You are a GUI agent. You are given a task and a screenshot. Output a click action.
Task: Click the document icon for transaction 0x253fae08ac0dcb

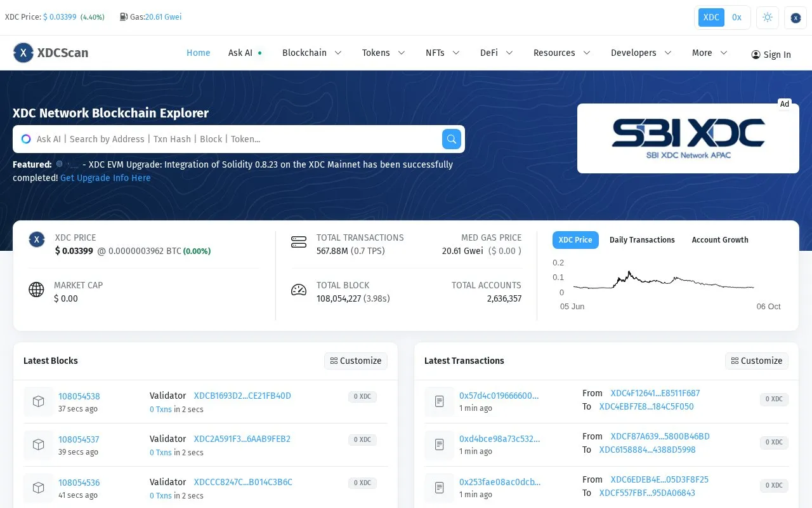440,488
